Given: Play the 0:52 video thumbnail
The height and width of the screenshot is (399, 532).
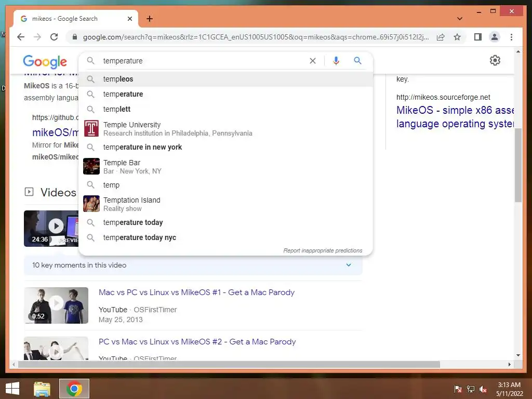Looking at the screenshot, I should point(56,305).
